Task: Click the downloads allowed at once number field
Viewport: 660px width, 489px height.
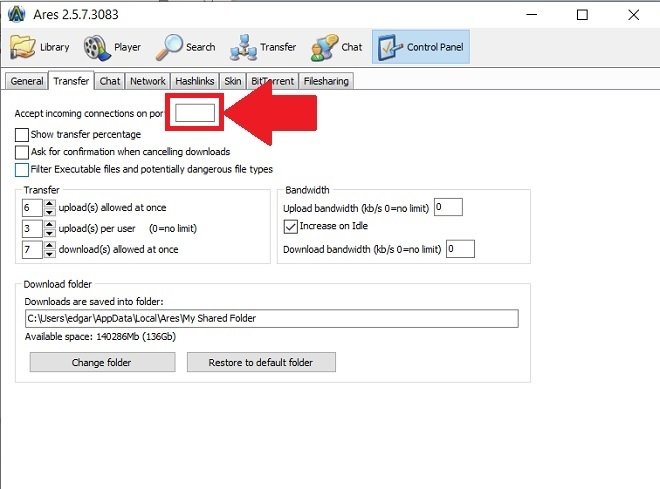Action: (32, 250)
